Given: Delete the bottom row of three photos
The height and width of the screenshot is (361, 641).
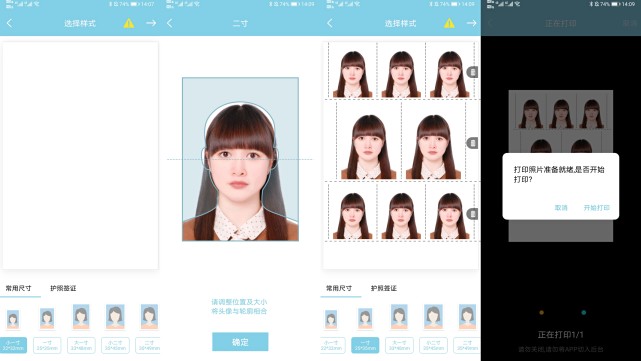Looking at the screenshot, I should (x=473, y=214).
